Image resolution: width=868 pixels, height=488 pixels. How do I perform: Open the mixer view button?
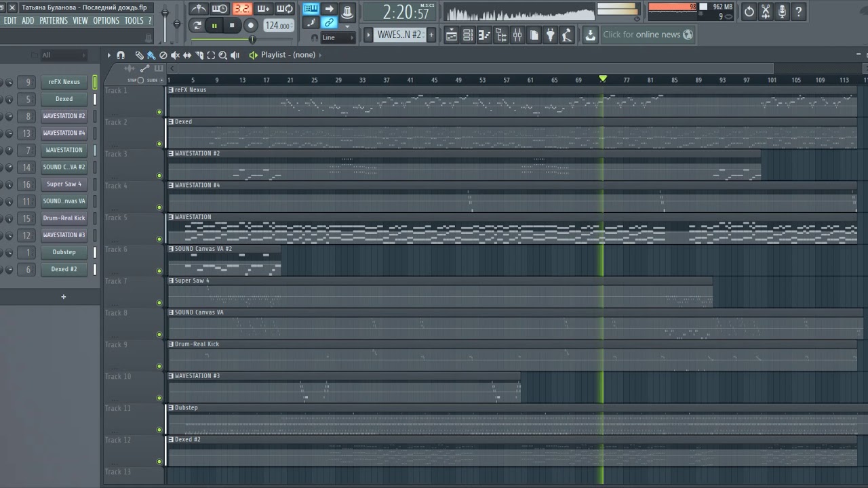tap(517, 35)
